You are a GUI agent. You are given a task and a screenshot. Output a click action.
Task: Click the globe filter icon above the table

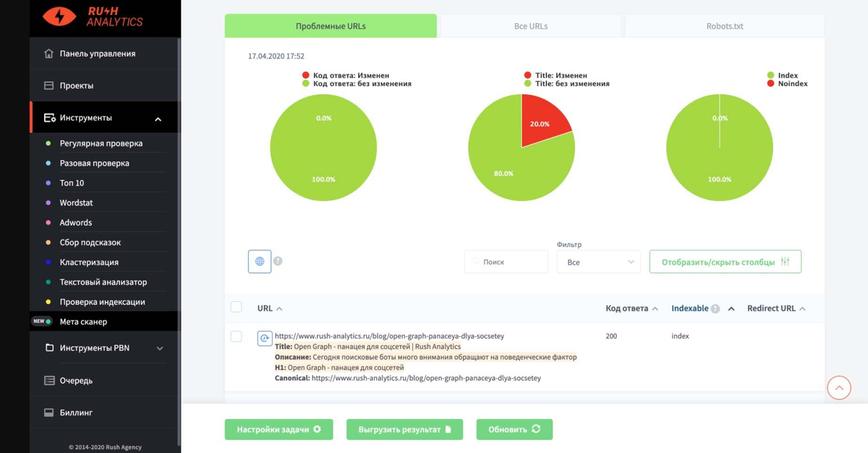259,261
